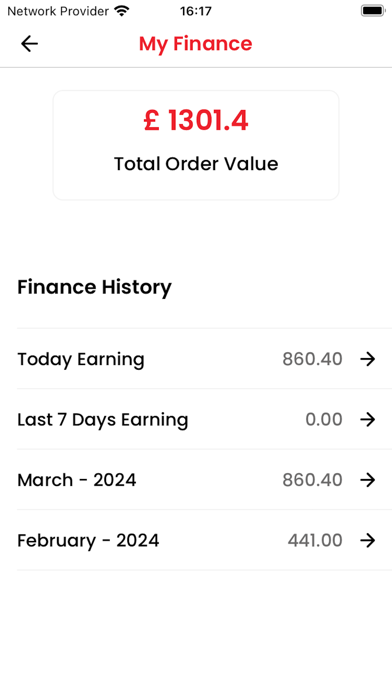Open Last 7 Days Earning arrow

[x=368, y=419]
